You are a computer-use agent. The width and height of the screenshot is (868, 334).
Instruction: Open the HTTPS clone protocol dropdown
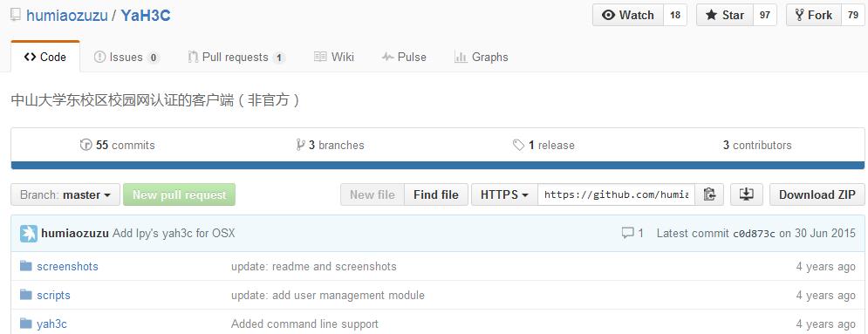(504, 194)
